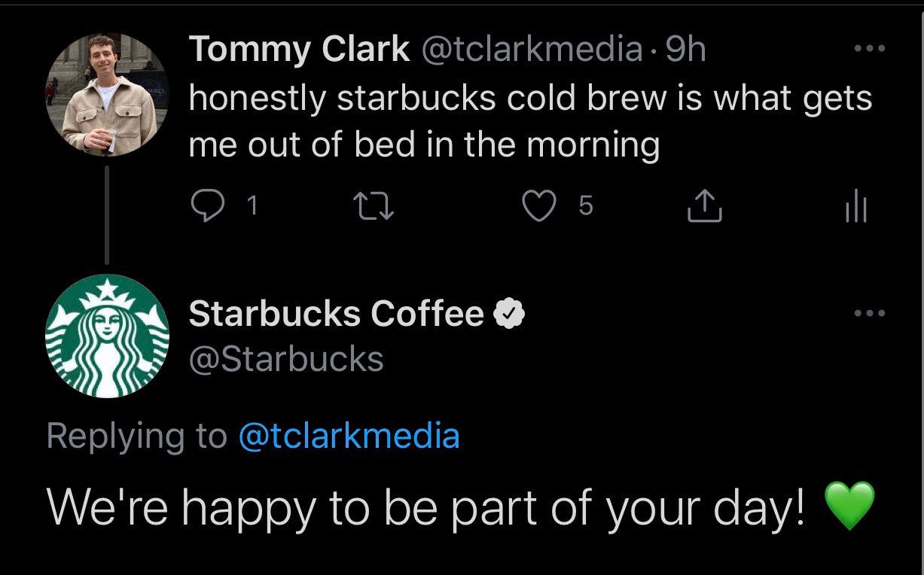Reply to Tommy Clark's tweet
The width and height of the screenshot is (924, 575).
click(206, 205)
